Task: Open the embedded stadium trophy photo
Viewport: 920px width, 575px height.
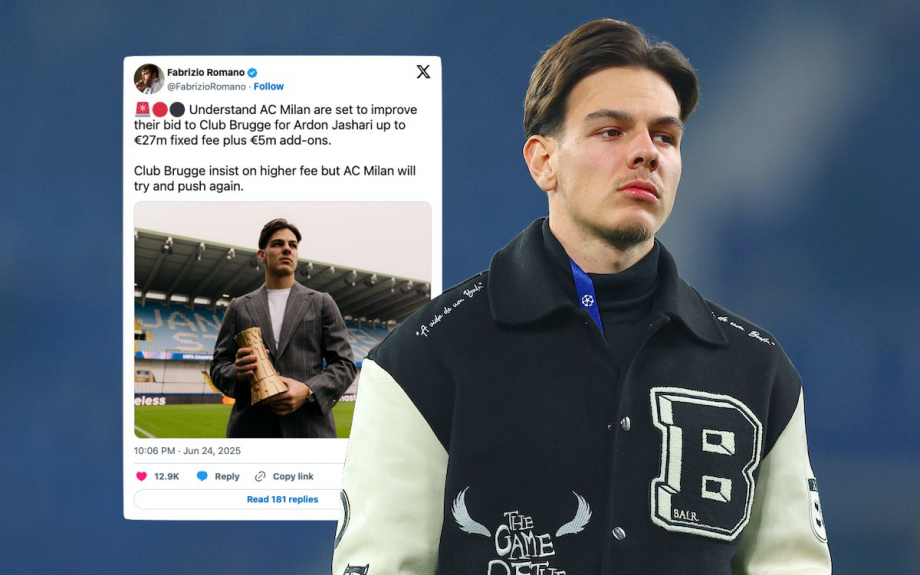Action: pyautogui.click(x=283, y=320)
